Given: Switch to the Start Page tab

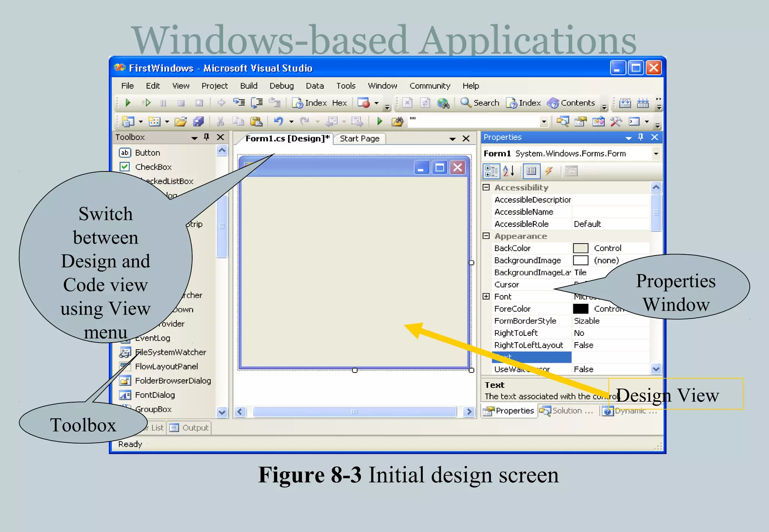Looking at the screenshot, I should click(359, 138).
